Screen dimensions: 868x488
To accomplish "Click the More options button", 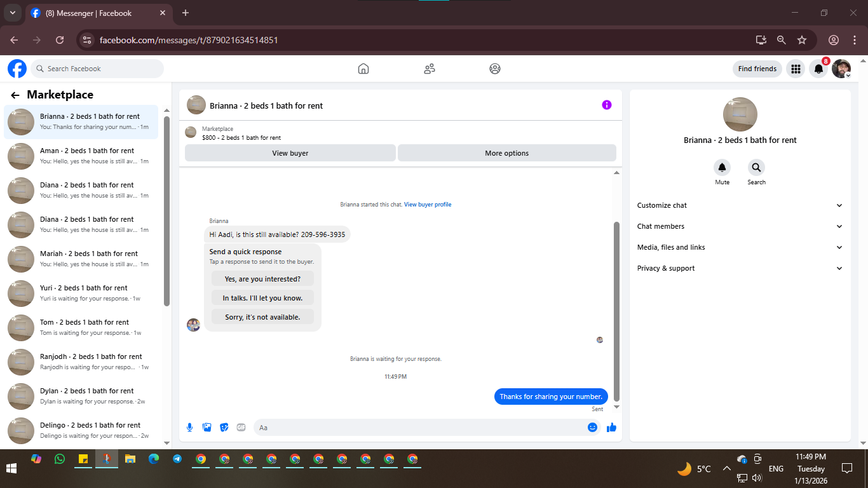I will click(506, 153).
